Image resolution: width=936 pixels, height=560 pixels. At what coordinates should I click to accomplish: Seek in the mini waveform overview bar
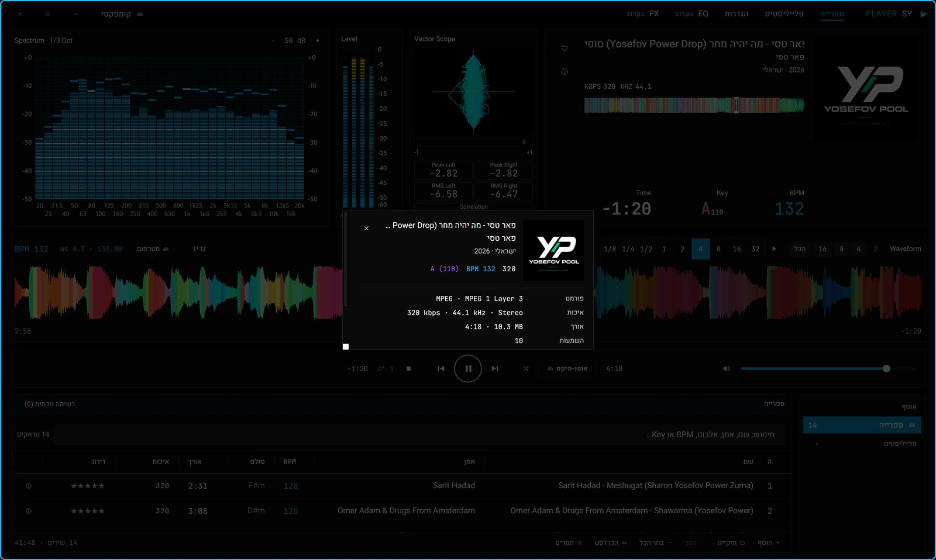pyautogui.click(x=694, y=105)
